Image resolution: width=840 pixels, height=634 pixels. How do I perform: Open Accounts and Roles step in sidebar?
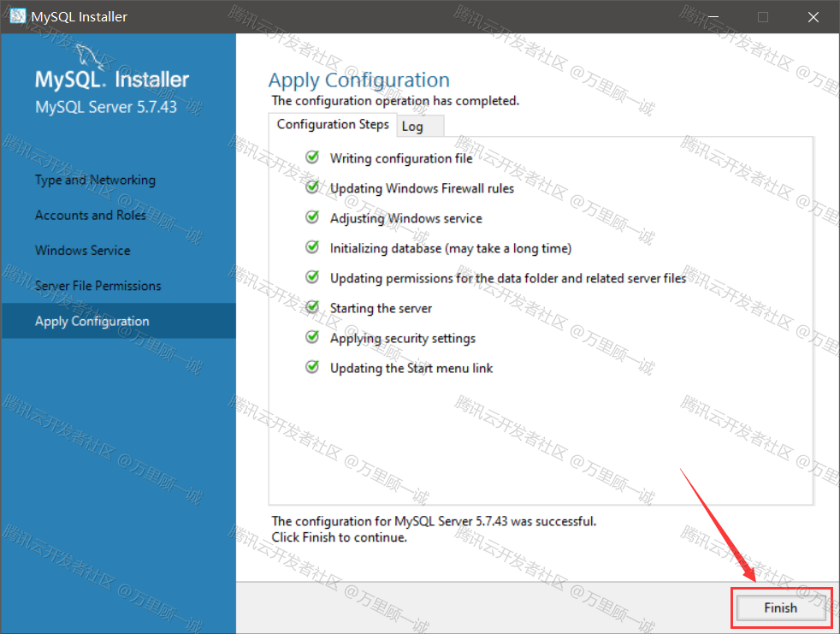pos(91,215)
